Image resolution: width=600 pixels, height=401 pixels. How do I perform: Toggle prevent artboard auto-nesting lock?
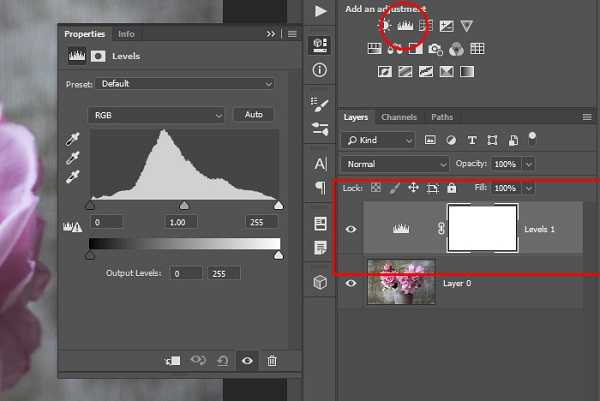(433, 188)
